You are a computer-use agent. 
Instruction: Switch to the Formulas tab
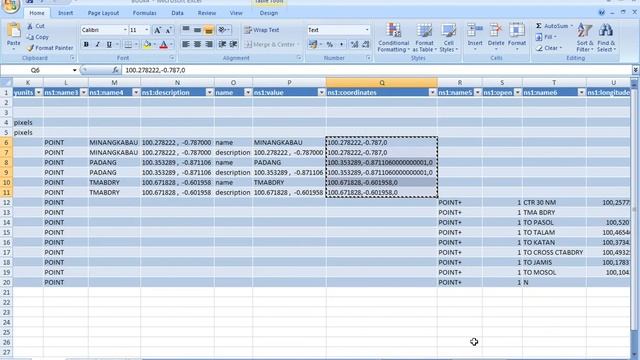144,13
